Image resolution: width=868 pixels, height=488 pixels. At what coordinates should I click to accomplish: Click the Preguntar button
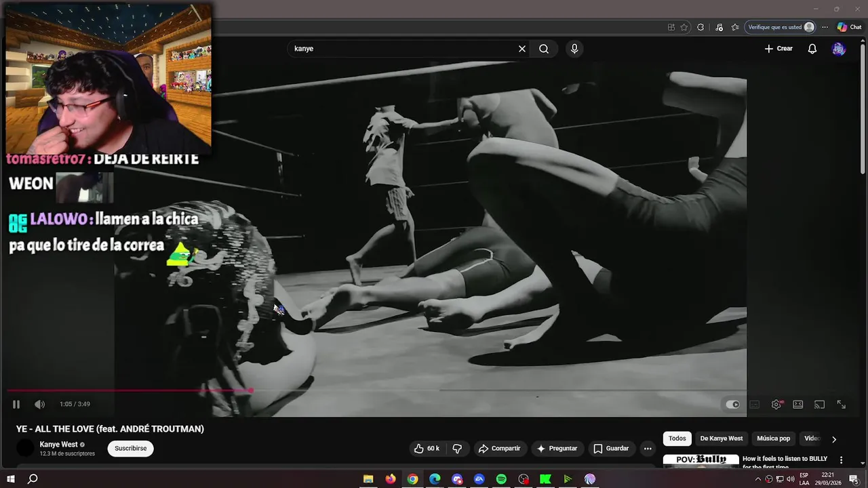pos(557,449)
